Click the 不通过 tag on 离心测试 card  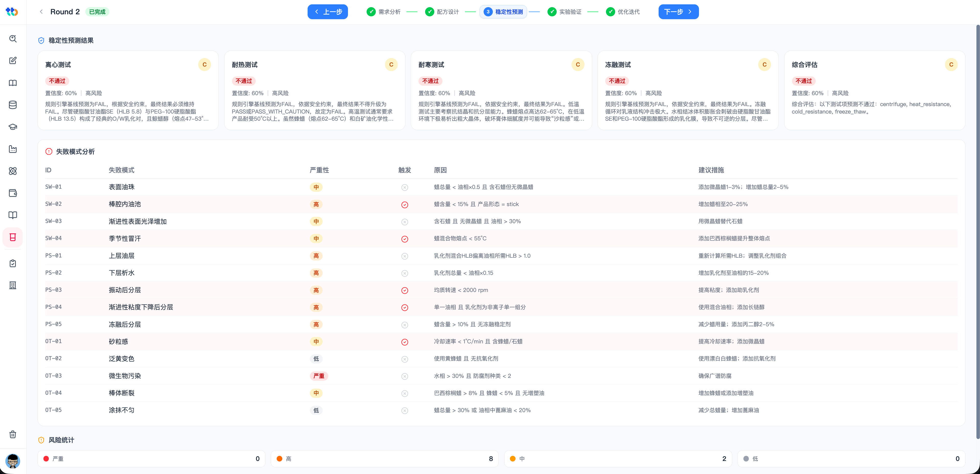57,81
